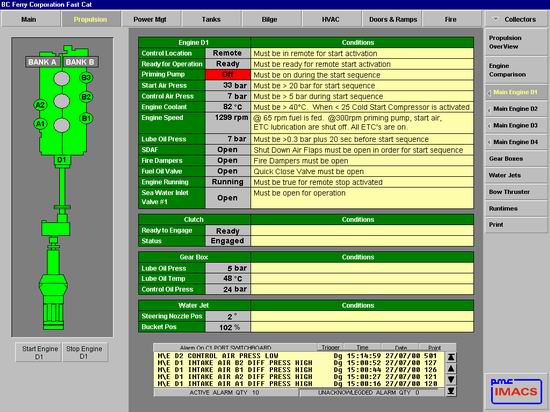The height and width of the screenshot is (412, 550).
Task: Select the Propulsion tab
Action: coord(91,19)
